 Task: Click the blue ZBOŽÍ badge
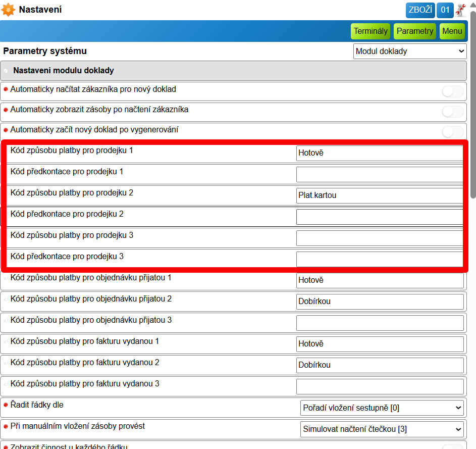click(420, 10)
